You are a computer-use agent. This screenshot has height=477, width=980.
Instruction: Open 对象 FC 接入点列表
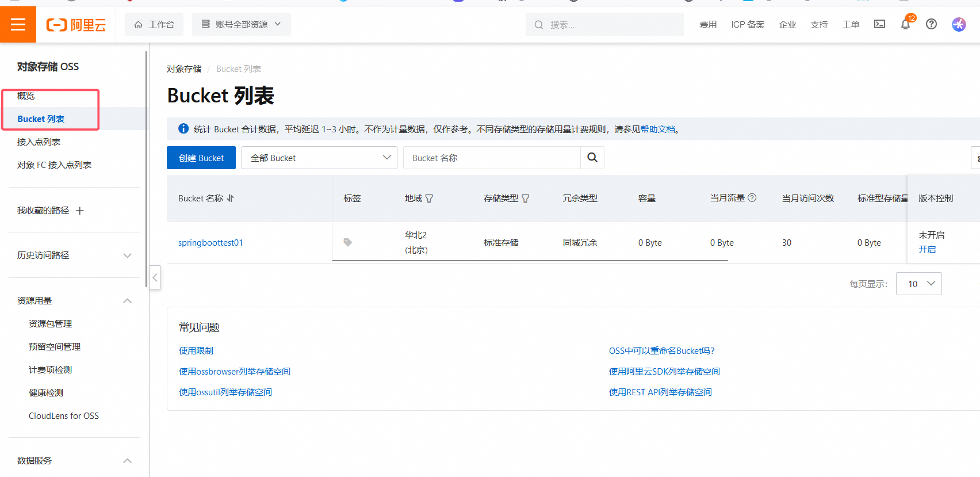coord(54,165)
